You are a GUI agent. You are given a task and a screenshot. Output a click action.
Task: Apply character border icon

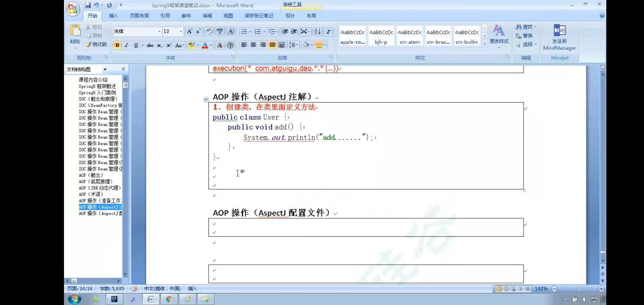pyautogui.click(x=230, y=31)
